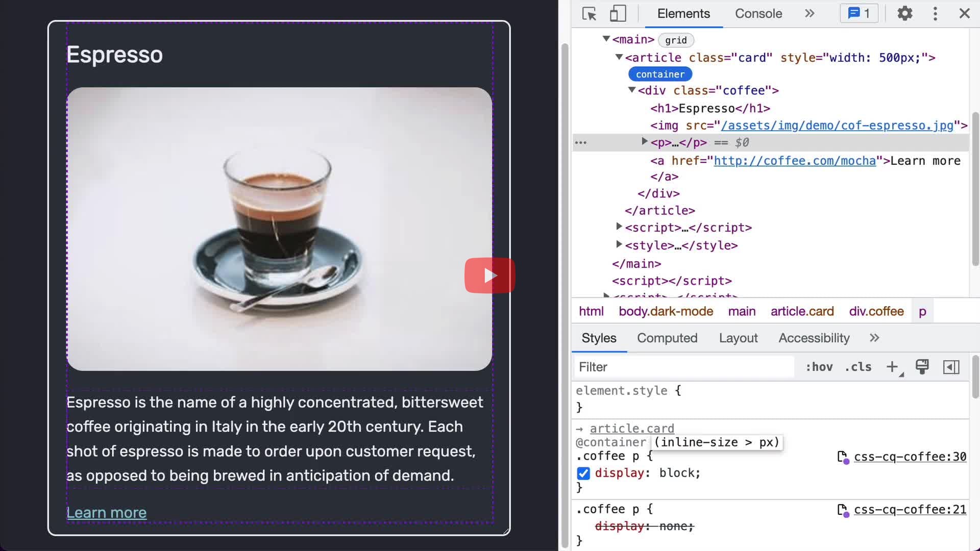Select p in the breadcrumb bar
The height and width of the screenshot is (551, 980).
[922, 312]
